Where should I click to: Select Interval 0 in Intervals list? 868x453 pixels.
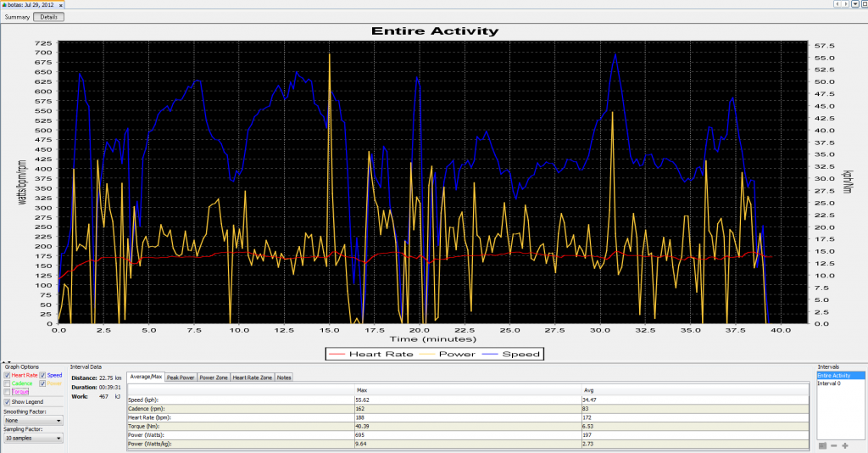(x=829, y=383)
